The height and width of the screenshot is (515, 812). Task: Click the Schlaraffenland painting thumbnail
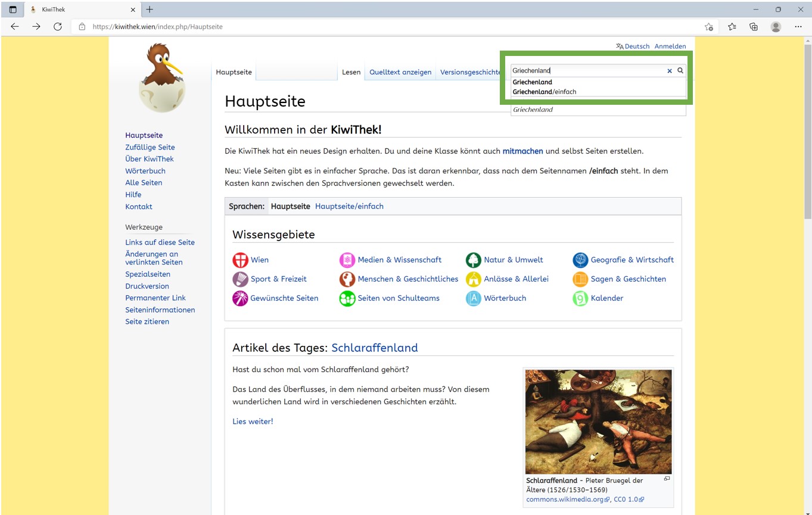pos(598,422)
